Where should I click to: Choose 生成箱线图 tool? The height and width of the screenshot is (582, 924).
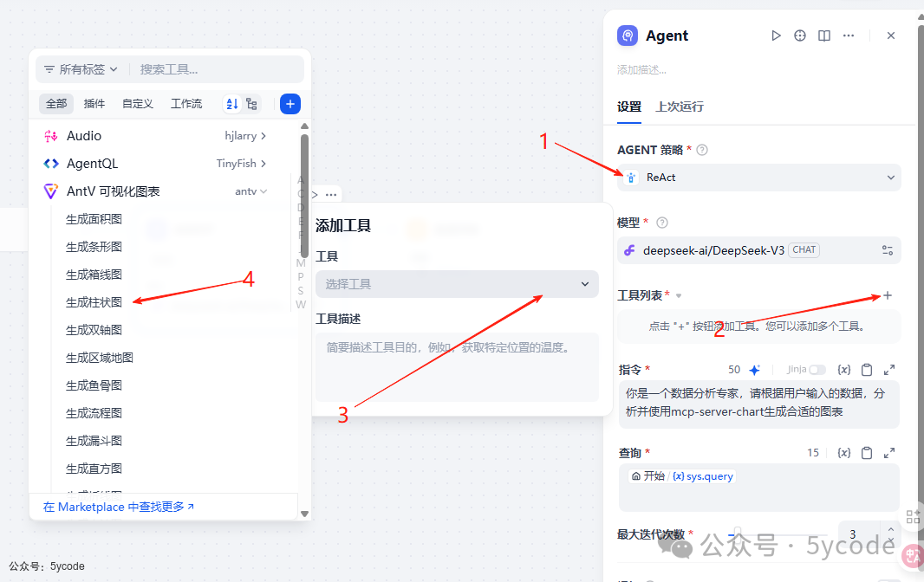pyautogui.click(x=94, y=275)
